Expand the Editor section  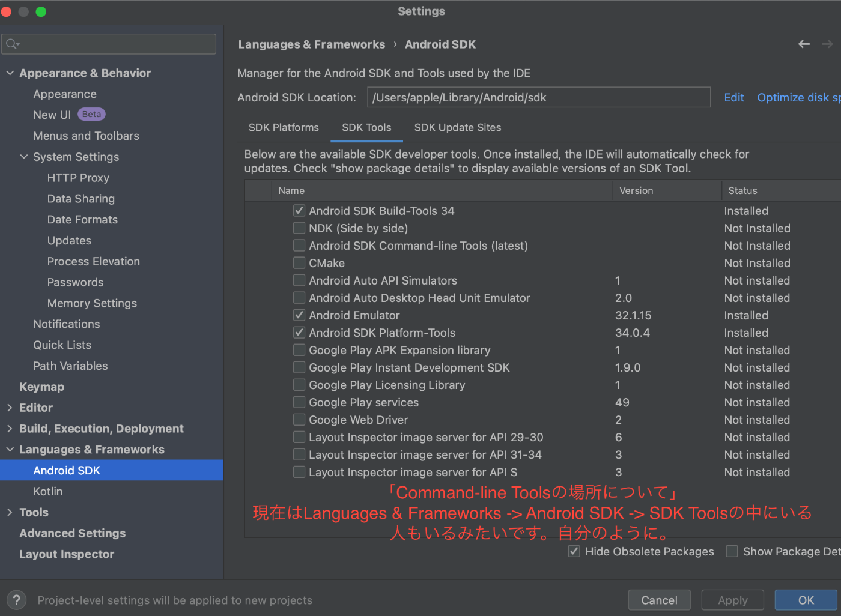(x=10, y=408)
